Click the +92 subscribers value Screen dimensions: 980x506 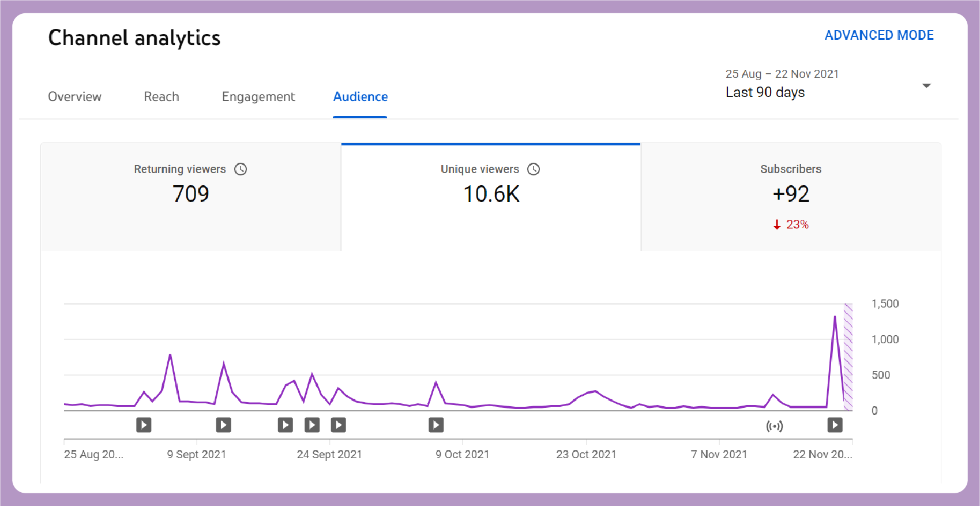pos(791,194)
